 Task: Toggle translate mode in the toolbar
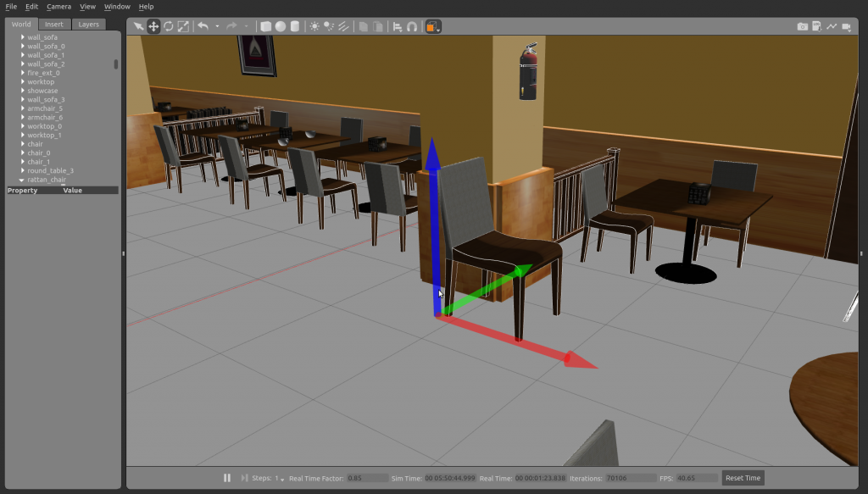tap(153, 26)
